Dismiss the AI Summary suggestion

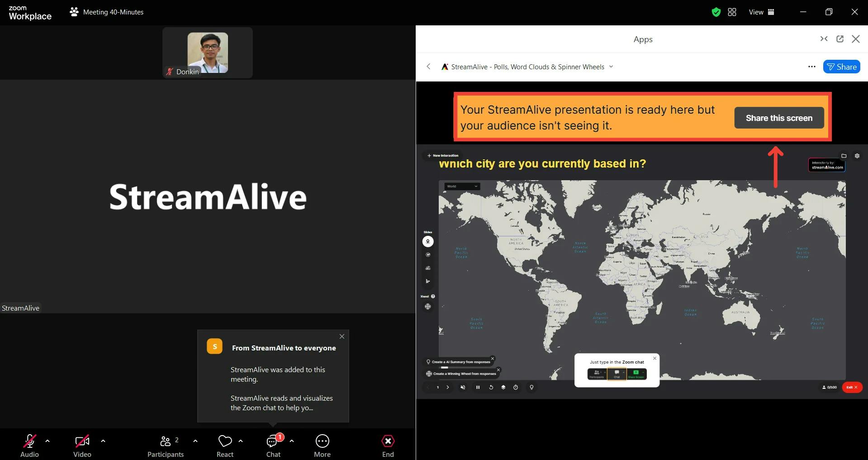click(x=493, y=359)
